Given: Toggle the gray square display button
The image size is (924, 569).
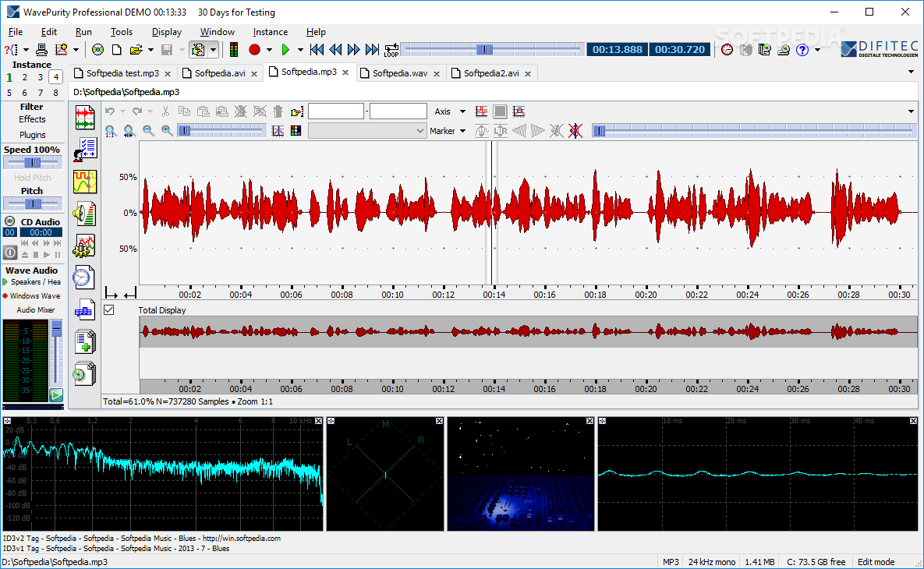Looking at the screenshot, I should (500, 111).
